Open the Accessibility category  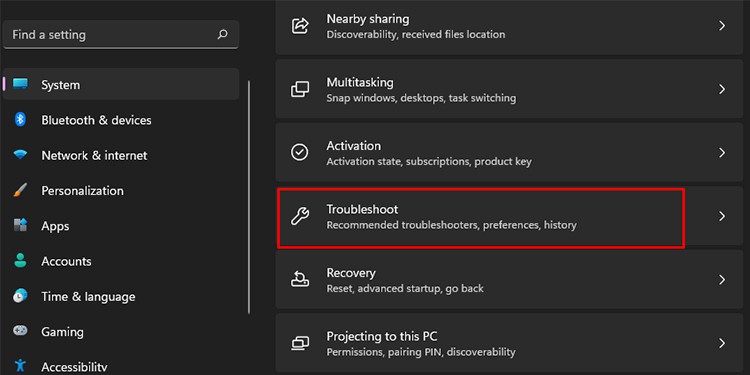click(x=74, y=367)
